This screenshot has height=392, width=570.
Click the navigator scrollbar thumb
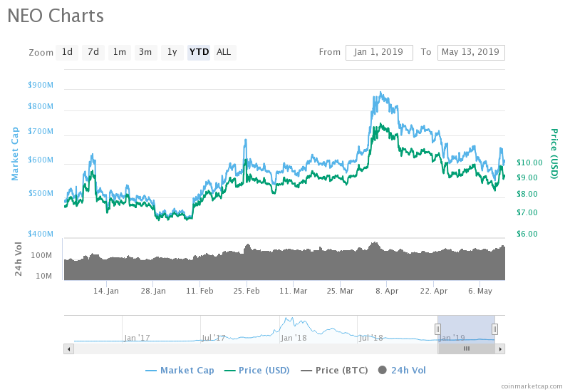pos(467,349)
